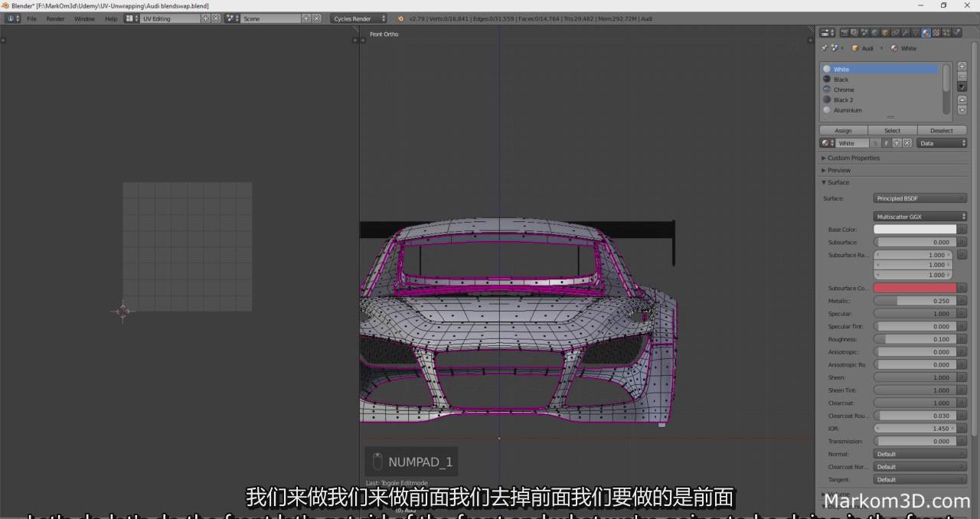Open the Principled BSDF surface dropdown
Image resolution: width=980 pixels, height=519 pixels.
920,199
